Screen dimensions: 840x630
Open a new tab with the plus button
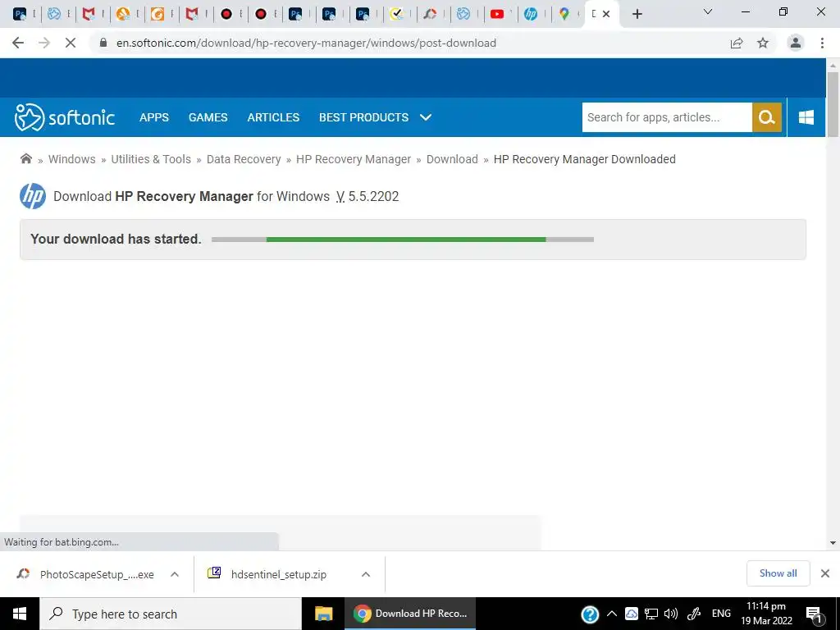(637, 14)
